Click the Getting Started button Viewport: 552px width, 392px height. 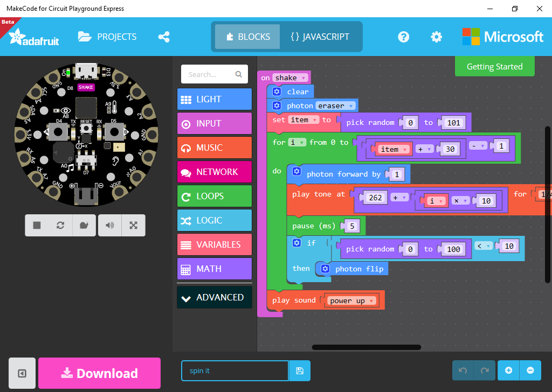pos(495,66)
